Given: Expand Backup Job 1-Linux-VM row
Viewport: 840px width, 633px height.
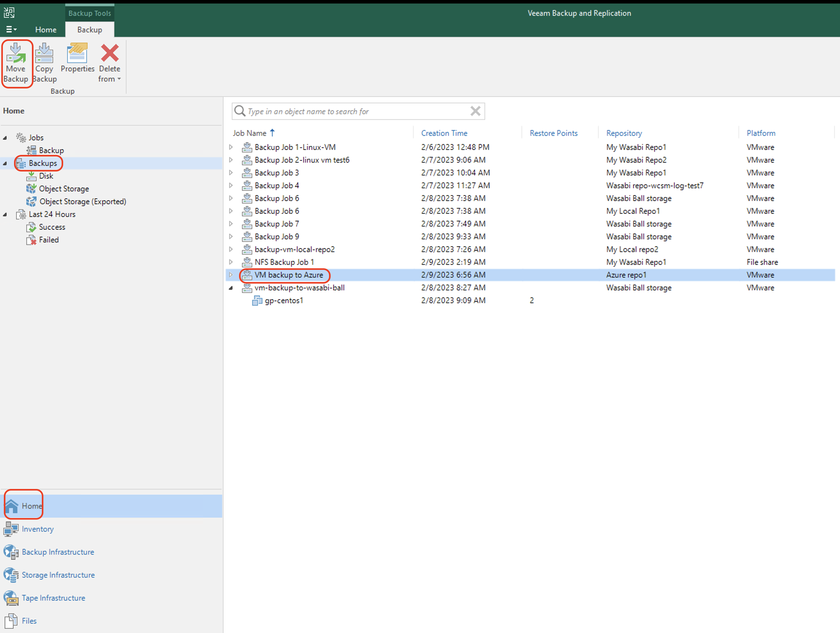Looking at the screenshot, I should point(230,147).
